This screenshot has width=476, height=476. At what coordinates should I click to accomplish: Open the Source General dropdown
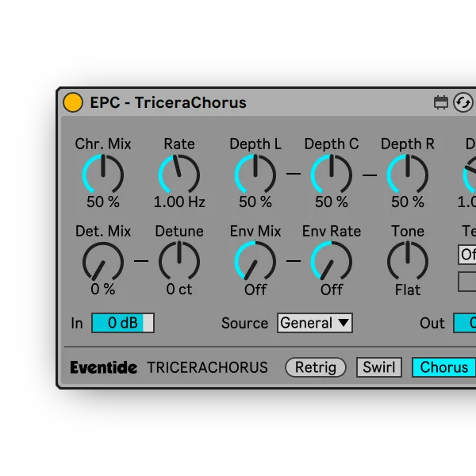(315, 323)
